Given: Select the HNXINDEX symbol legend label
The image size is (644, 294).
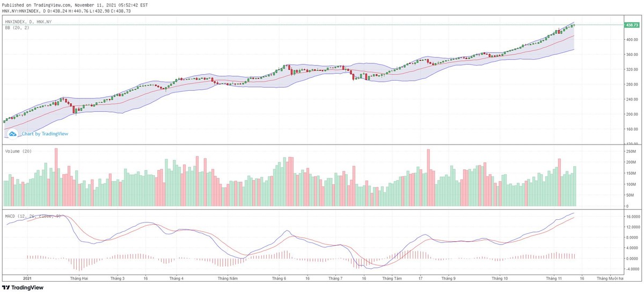Looking at the screenshot, I should tap(28, 21).
